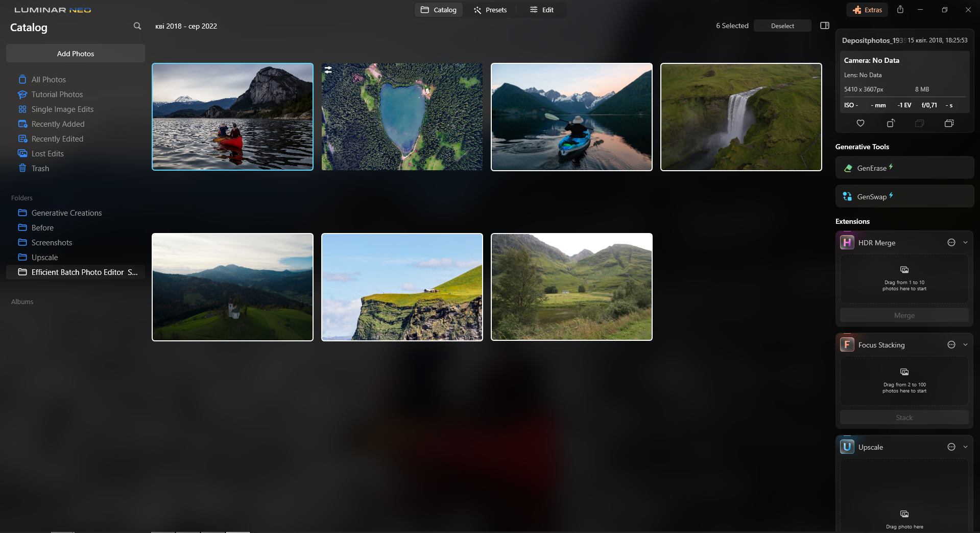980x533 pixels.
Task: Select the grassy cliff with house photo
Action: pyautogui.click(x=402, y=287)
